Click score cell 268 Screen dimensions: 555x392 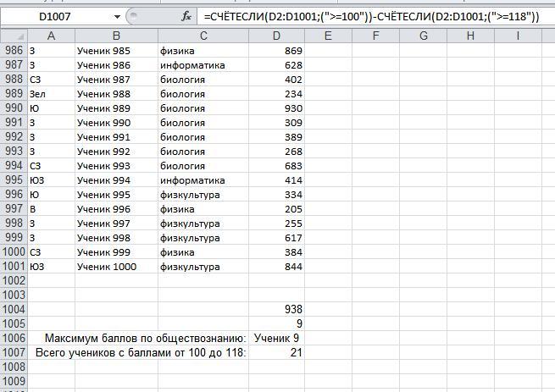pyautogui.click(x=276, y=152)
